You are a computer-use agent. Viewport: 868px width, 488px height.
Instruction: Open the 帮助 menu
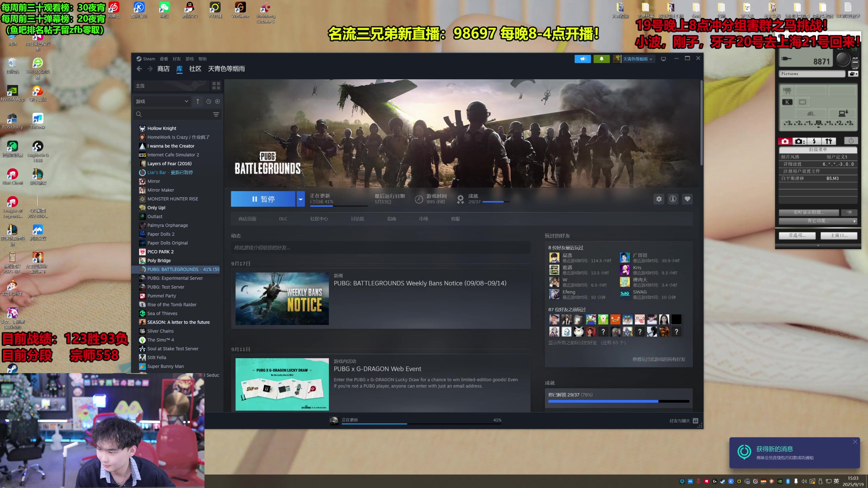coord(202,59)
